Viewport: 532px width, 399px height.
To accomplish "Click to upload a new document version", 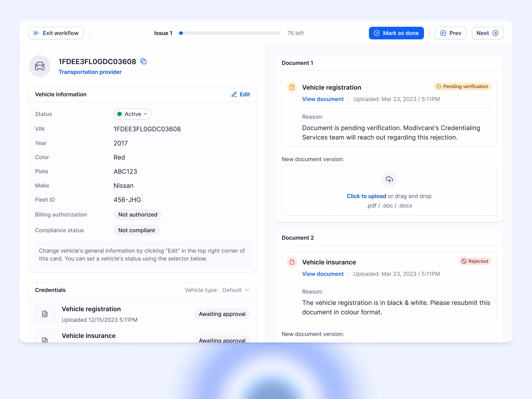I will pos(366,196).
